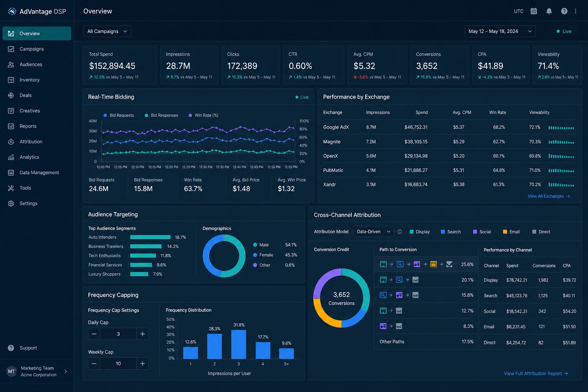This screenshot has width=588, height=392.
Task: Click the Data Management sidebar icon
Action: 11,173
